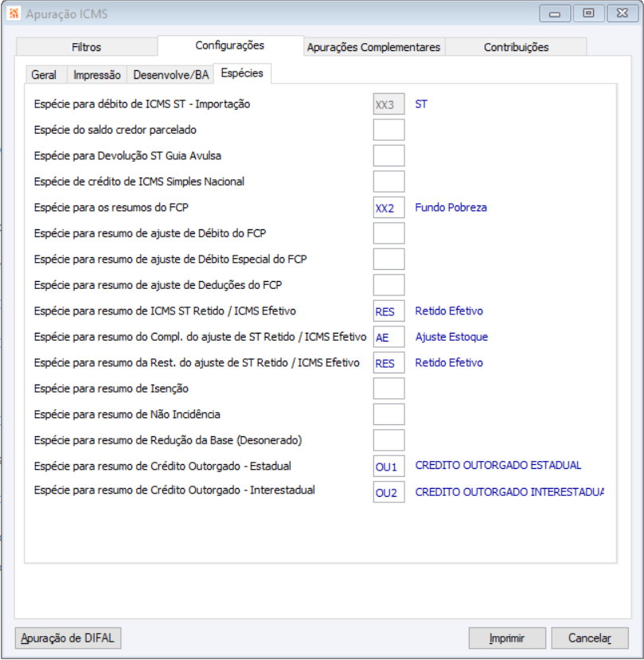Open the Apurações Complementares tab
Screen dimensions: 644x660
pos(373,47)
